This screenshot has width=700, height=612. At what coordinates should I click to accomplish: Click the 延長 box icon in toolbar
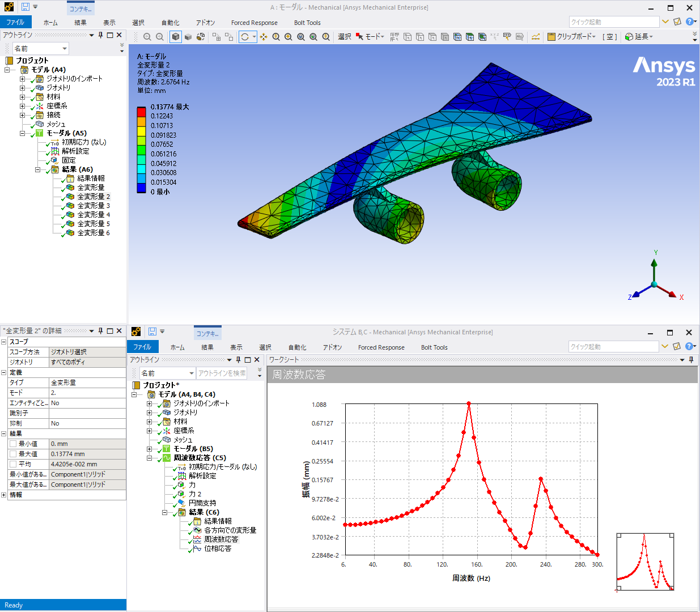point(629,37)
